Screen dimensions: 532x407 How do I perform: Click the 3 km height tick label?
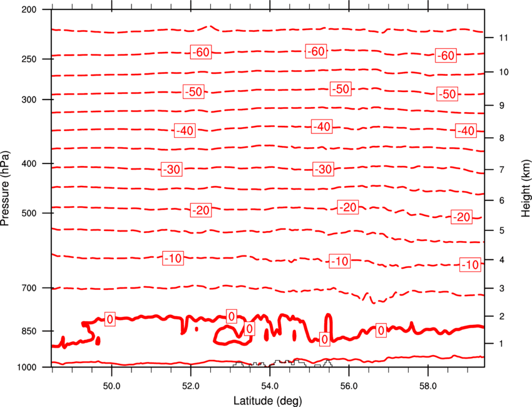tap(501, 288)
